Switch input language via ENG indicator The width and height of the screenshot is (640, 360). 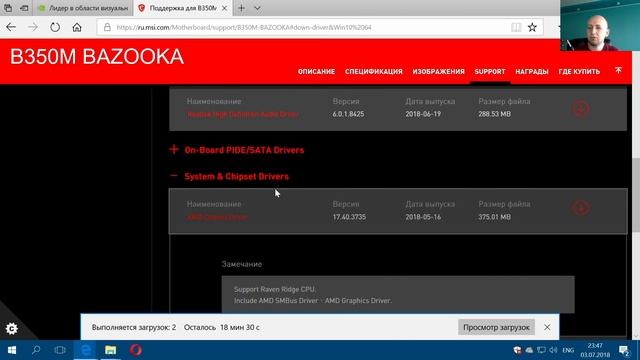pyautogui.click(x=568, y=350)
